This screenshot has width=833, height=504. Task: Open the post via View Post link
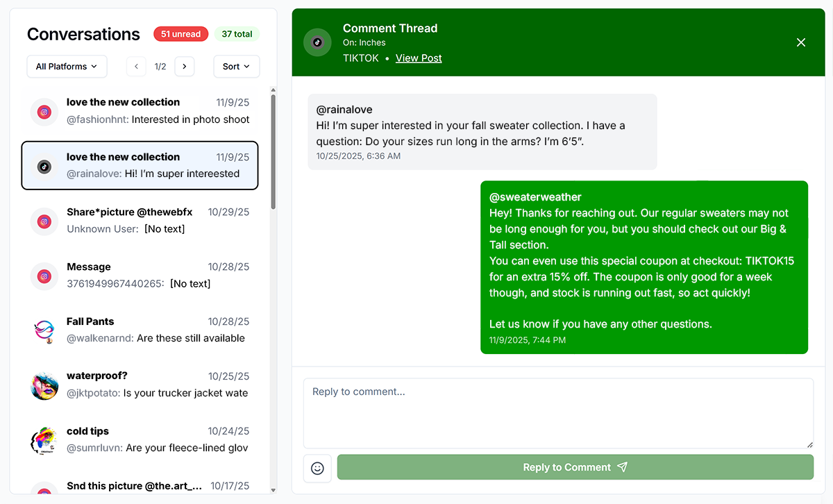[x=419, y=58]
